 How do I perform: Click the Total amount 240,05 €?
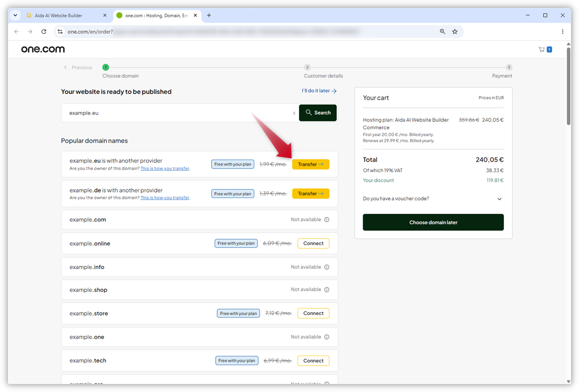pyautogui.click(x=490, y=160)
